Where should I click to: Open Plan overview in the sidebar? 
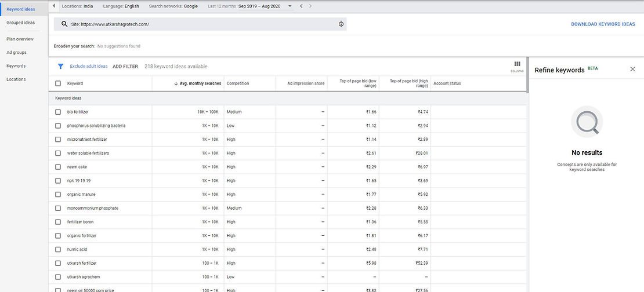[x=20, y=39]
